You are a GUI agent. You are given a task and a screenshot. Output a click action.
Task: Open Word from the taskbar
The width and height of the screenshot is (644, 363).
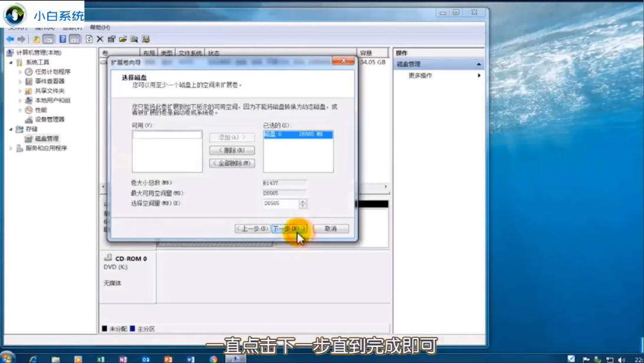(190, 359)
